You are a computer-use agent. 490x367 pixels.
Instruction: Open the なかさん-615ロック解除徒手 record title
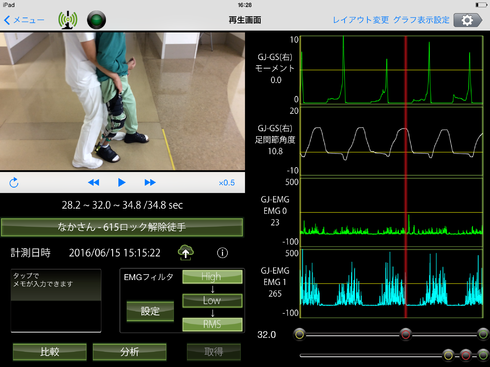pos(122,227)
